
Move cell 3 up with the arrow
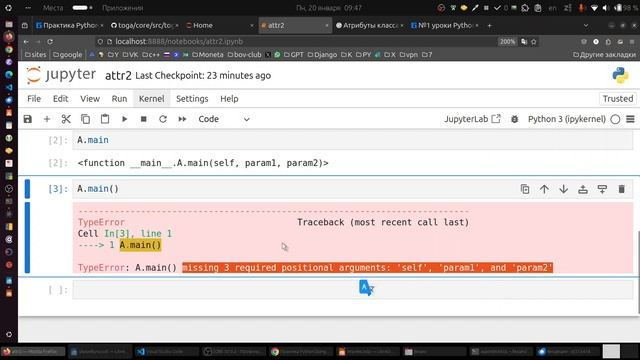coord(544,189)
